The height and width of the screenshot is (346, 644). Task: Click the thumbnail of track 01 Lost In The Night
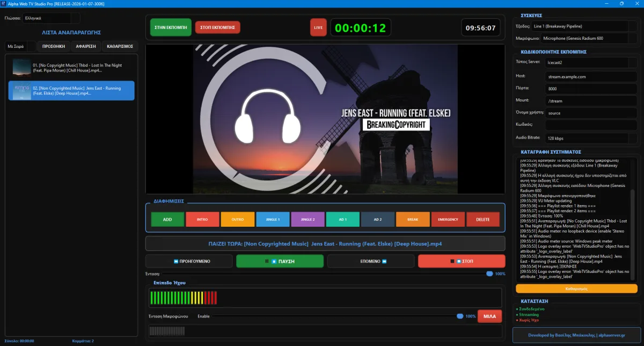pos(22,67)
